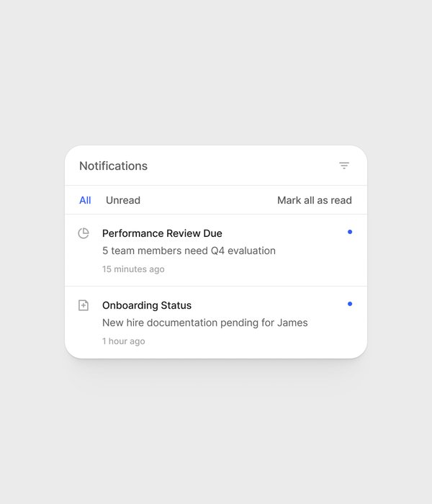
Task: Click empty space between Unread and Mark all
Action: click(209, 200)
